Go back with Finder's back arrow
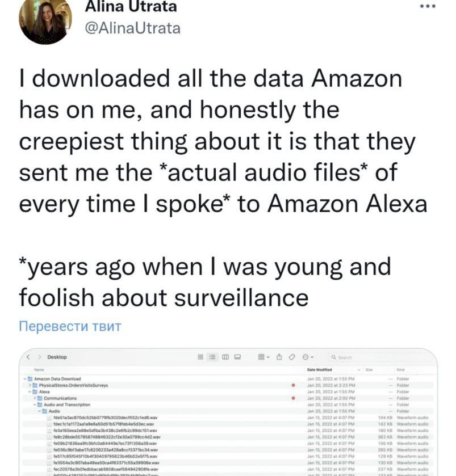Screen dimensions: 456x476 [x=28, y=357]
